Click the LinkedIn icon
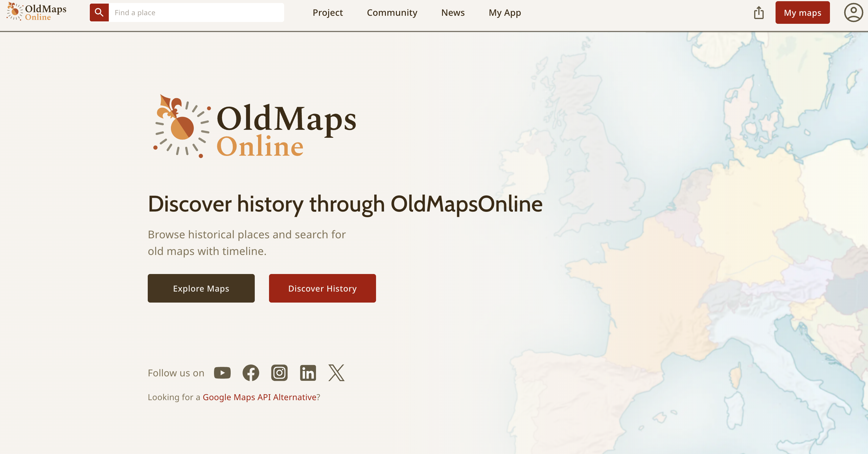 (308, 373)
